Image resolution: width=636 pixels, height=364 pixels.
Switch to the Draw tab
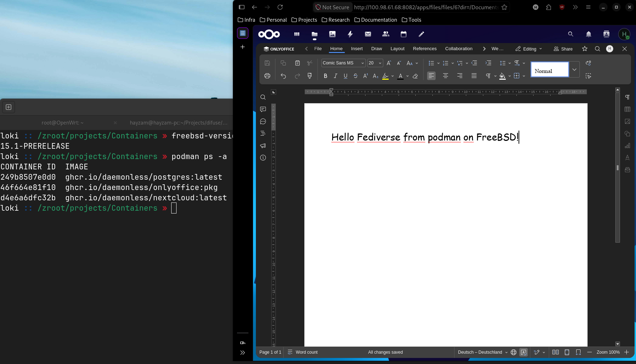tap(377, 49)
